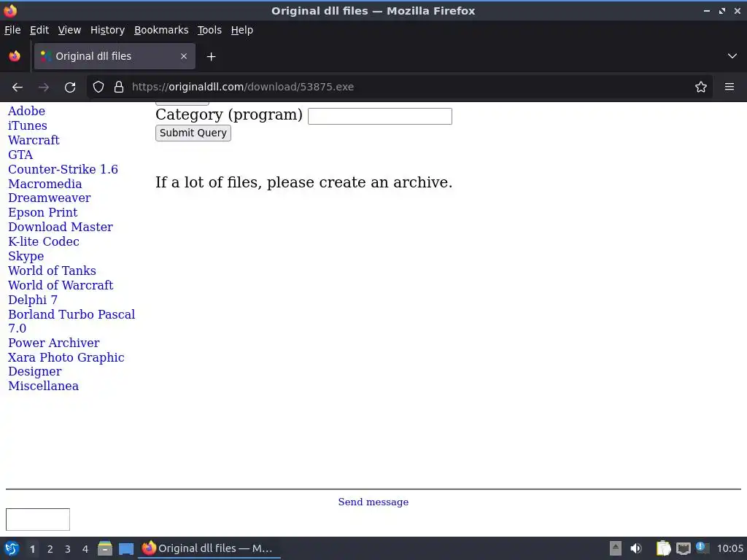The image size is (747, 560).
Task: Click the empty box near page bottom
Action: tap(38, 519)
